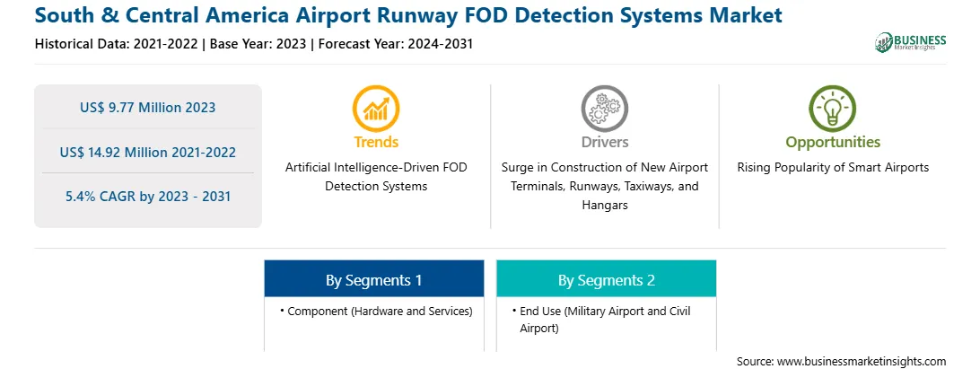Click the Opportunities heading text
The image size is (980, 369).
pyautogui.click(x=833, y=143)
